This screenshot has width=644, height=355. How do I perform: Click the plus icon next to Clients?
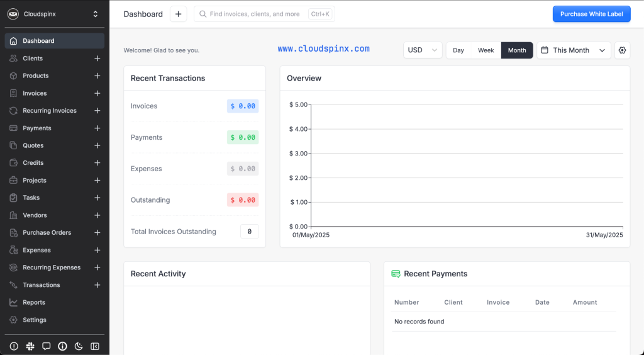pos(97,59)
